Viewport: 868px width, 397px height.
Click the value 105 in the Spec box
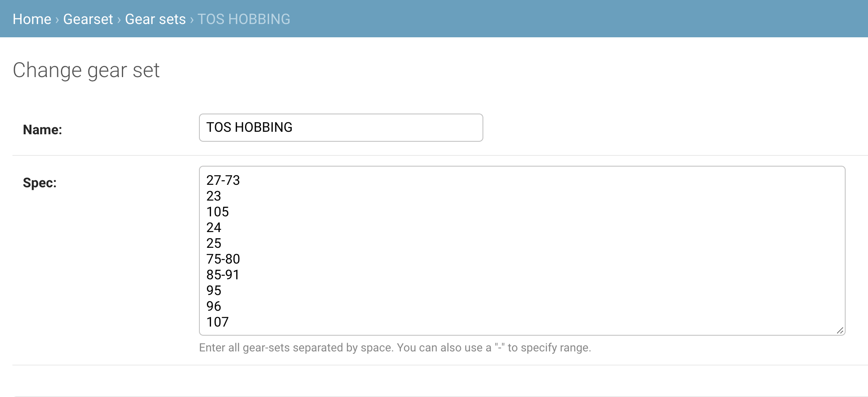218,212
